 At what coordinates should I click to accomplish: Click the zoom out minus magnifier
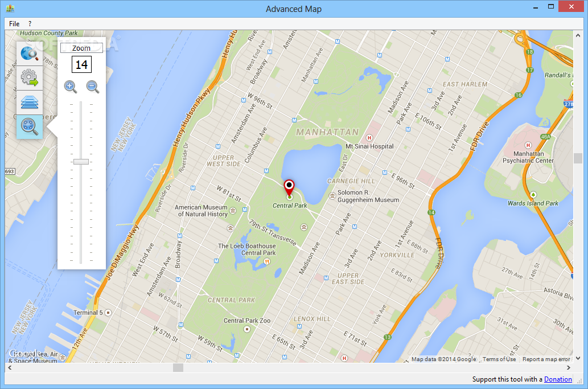pos(93,87)
